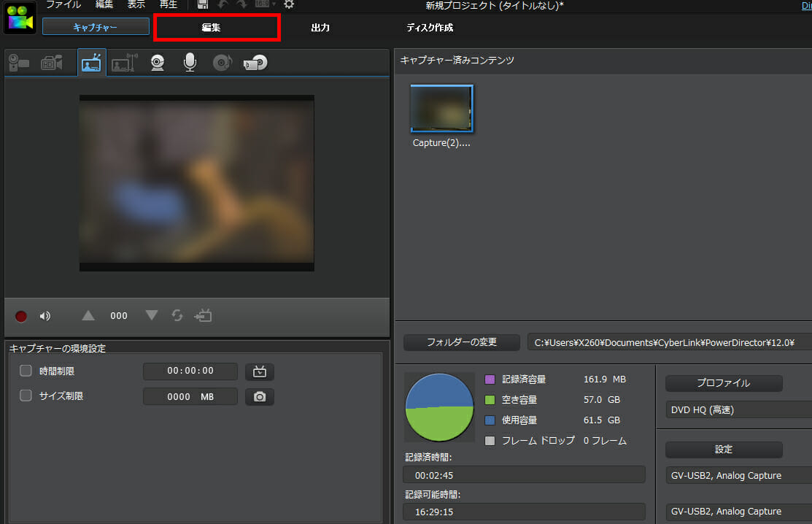Click the snapshot camera icon
The width and height of the screenshot is (812, 524).
[x=259, y=396]
